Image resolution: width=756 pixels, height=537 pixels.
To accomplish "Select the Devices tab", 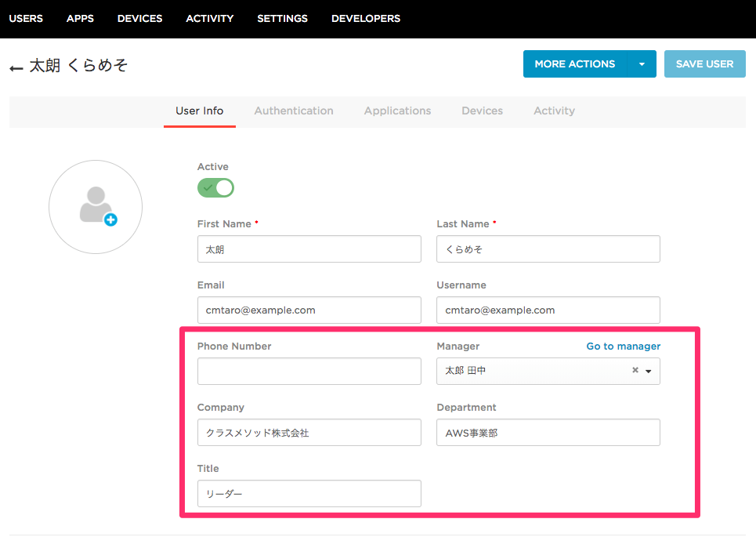I will click(482, 111).
